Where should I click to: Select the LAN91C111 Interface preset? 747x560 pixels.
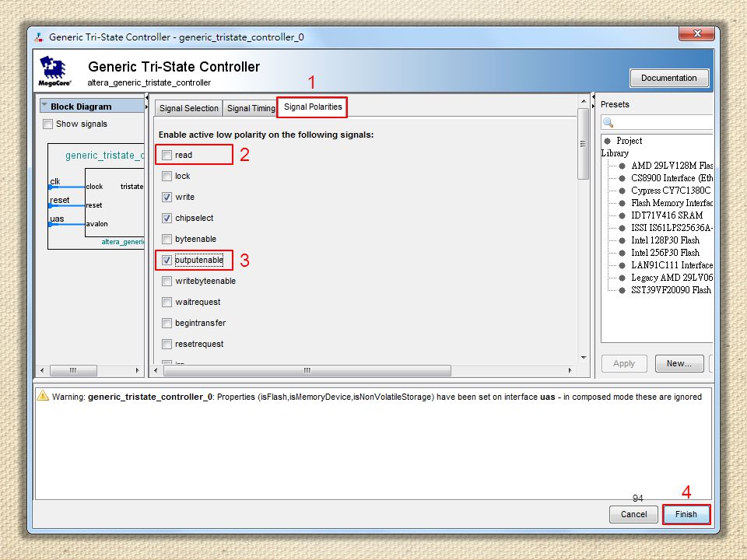point(672,264)
